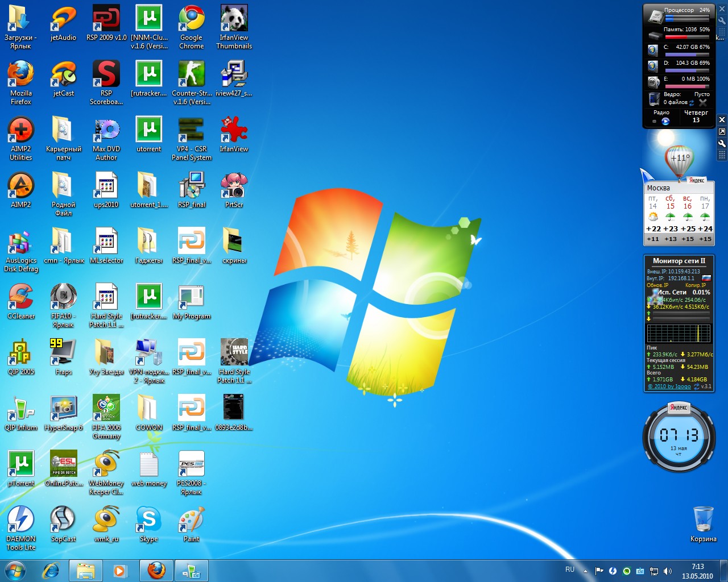Open the IrfanView Thumbnails shortcut
728x582 pixels.
click(x=234, y=27)
